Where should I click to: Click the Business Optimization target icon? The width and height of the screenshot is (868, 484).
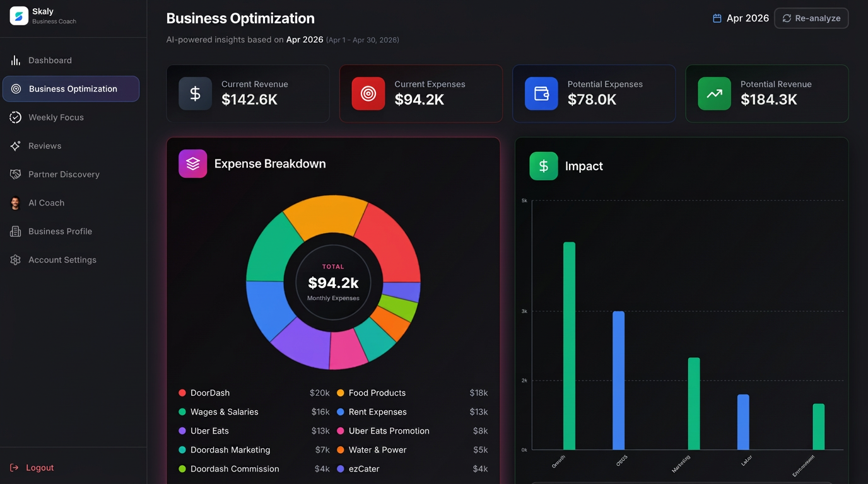(x=16, y=89)
